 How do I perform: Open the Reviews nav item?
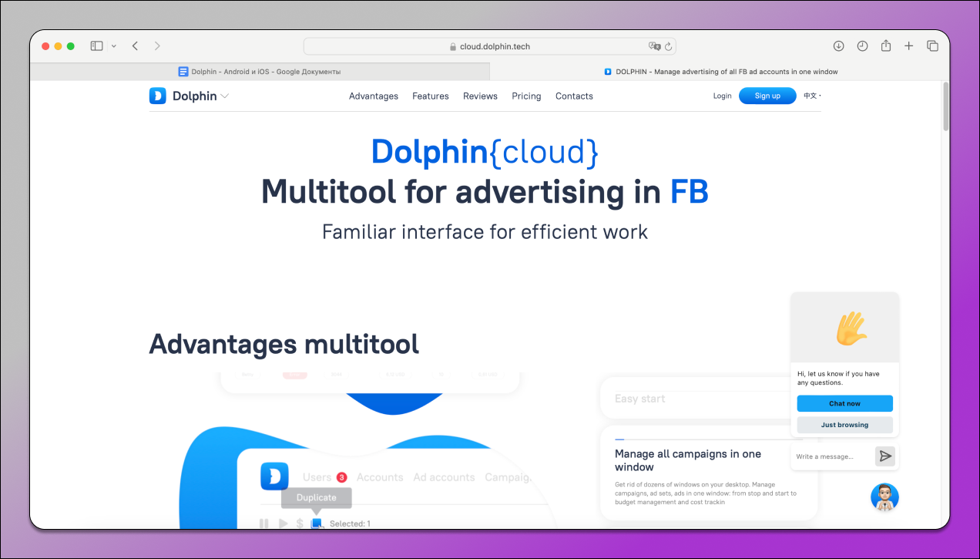pyautogui.click(x=480, y=96)
